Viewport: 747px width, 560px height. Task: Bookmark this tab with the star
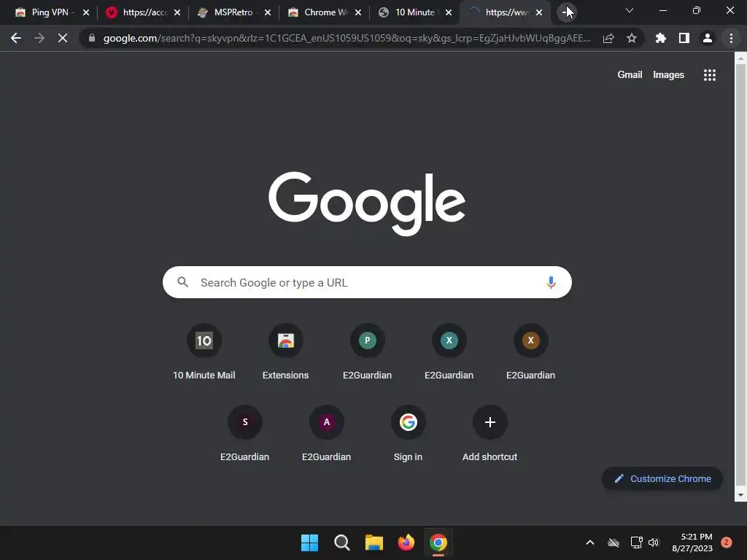(632, 38)
